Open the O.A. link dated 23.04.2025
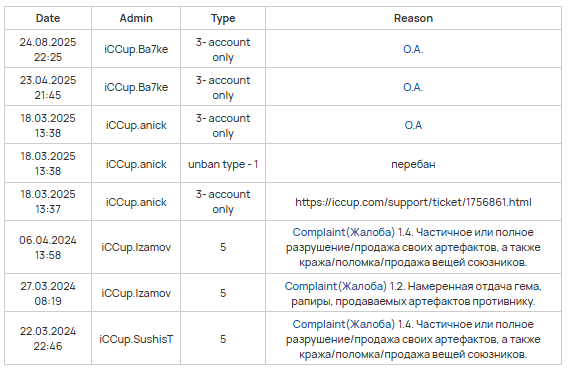Screen dimensions: 569x376 [x=413, y=87]
